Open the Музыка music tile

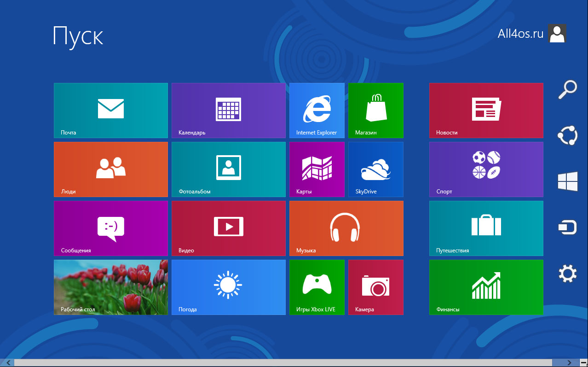click(346, 228)
